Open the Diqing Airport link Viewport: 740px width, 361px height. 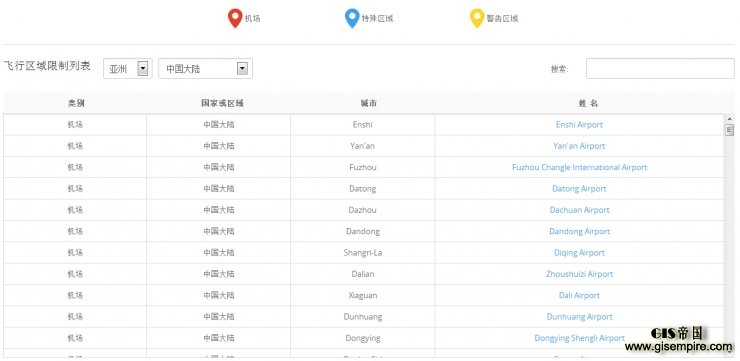click(x=579, y=252)
